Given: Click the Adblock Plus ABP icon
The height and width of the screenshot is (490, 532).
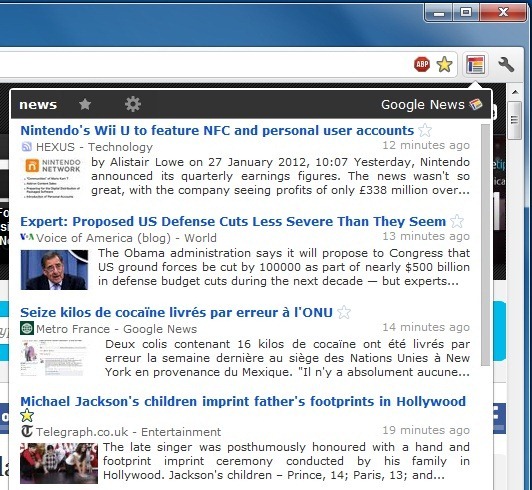Looking at the screenshot, I should pos(422,64).
